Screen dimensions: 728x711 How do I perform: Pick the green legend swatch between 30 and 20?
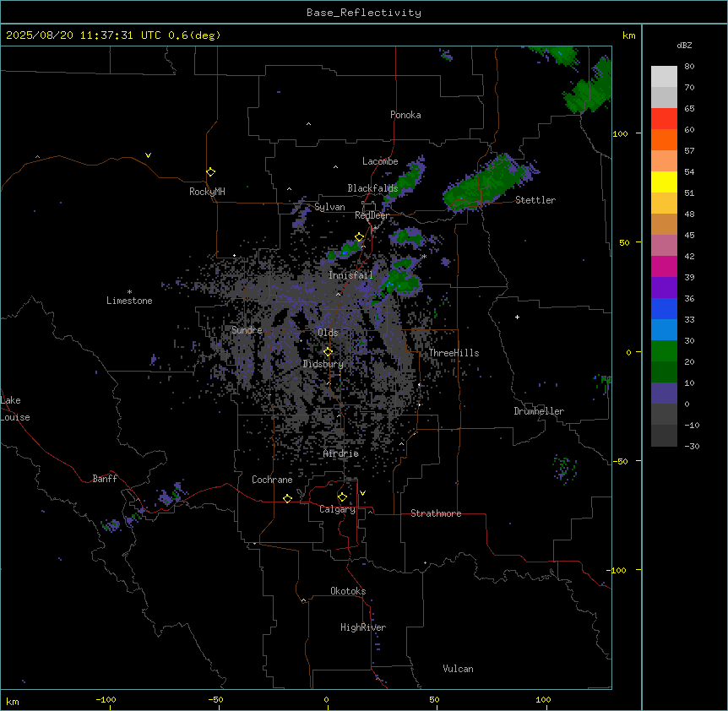664,351
